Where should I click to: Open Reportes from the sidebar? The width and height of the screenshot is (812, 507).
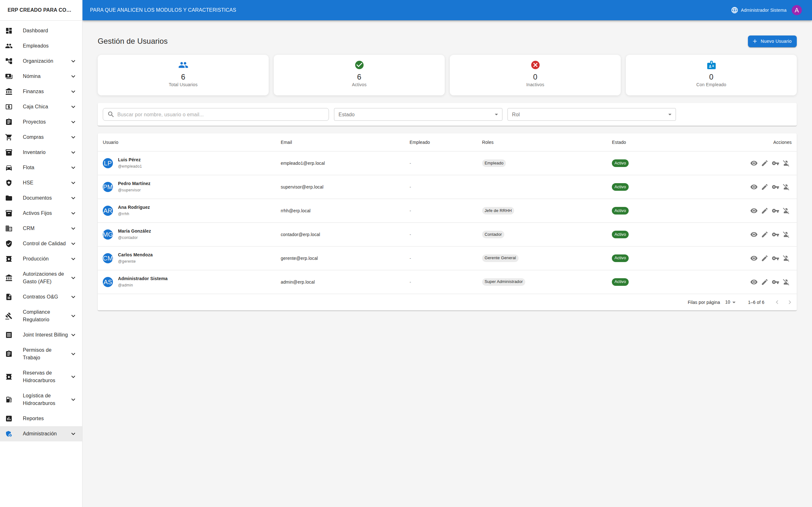coord(33,419)
